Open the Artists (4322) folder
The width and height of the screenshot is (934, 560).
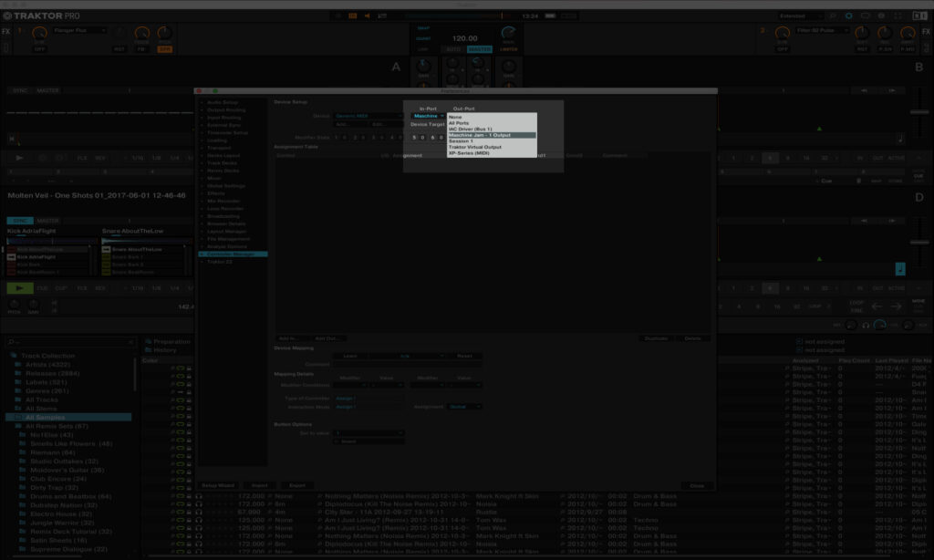coord(47,365)
